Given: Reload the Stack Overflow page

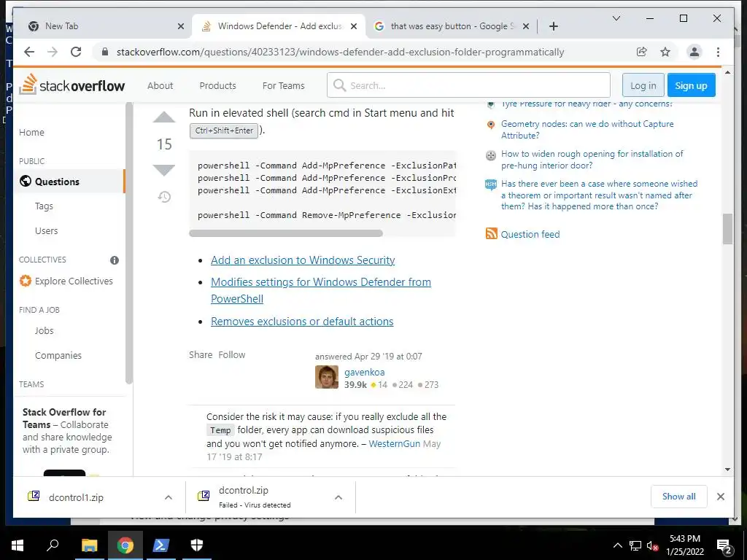Looking at the screenshot, I should [76, 52].
